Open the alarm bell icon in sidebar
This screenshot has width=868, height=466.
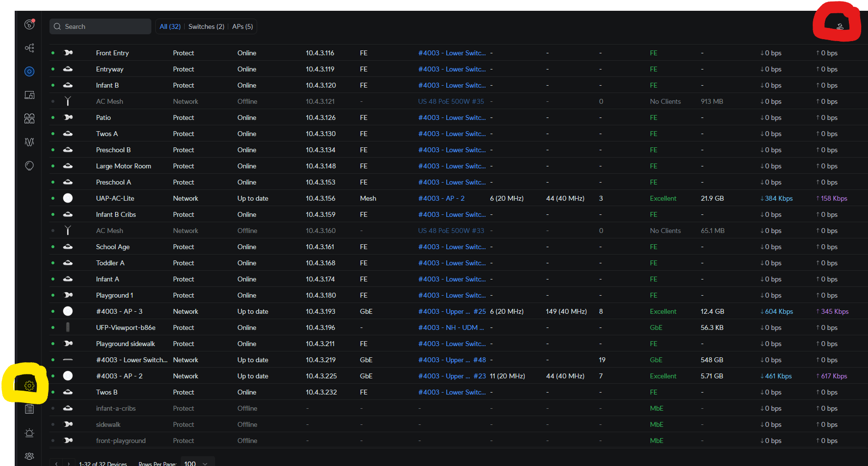click(29, 433)
